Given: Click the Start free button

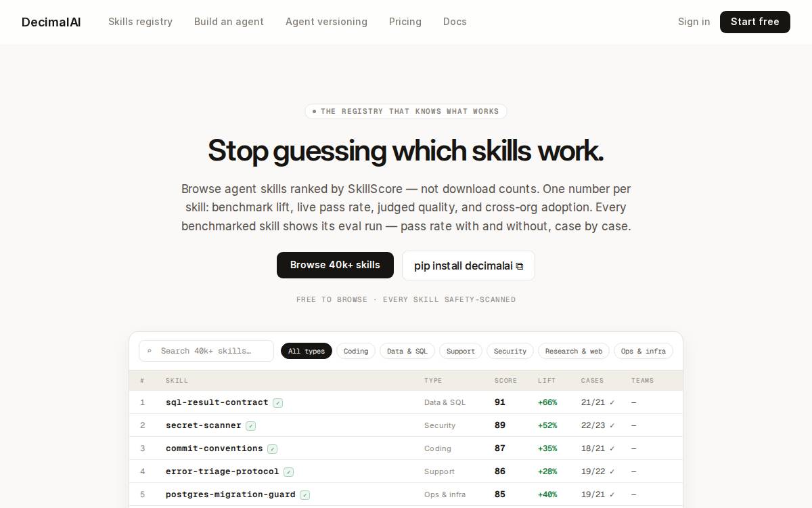Looking at the screenshot, I should point(755,22).
